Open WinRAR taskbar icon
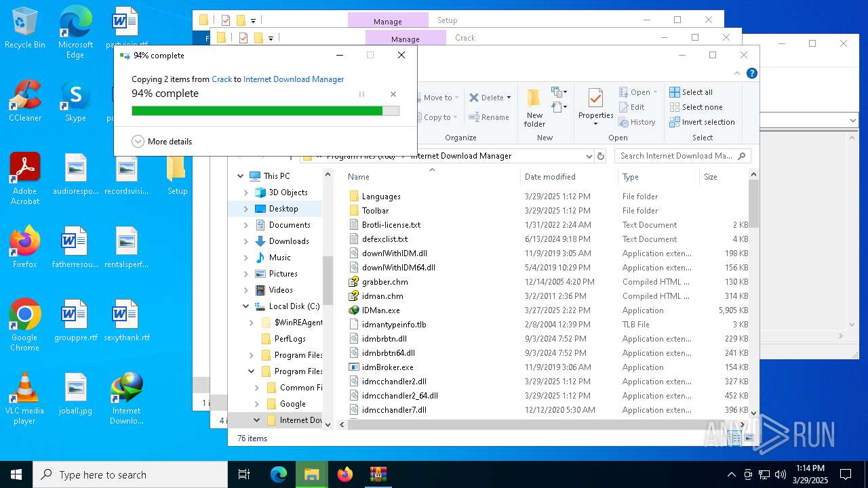Screen dimensions: 868x488 (378, 474)
